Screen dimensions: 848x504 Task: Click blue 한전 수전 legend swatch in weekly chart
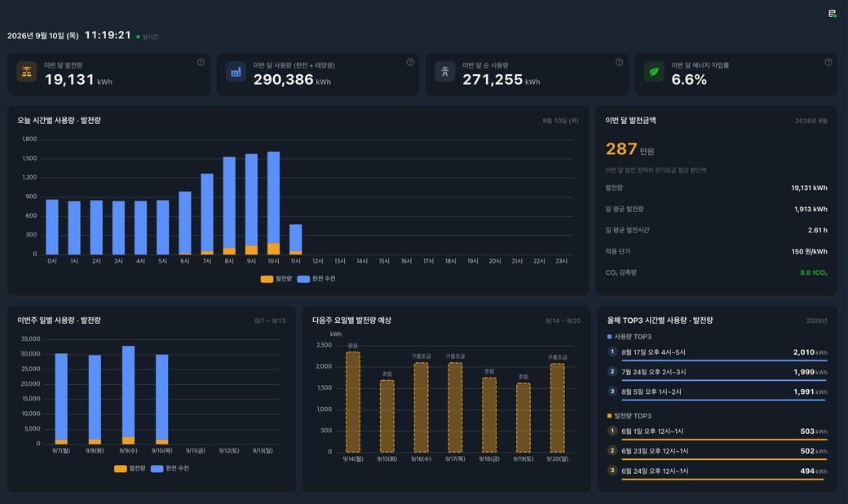[157, 469]
